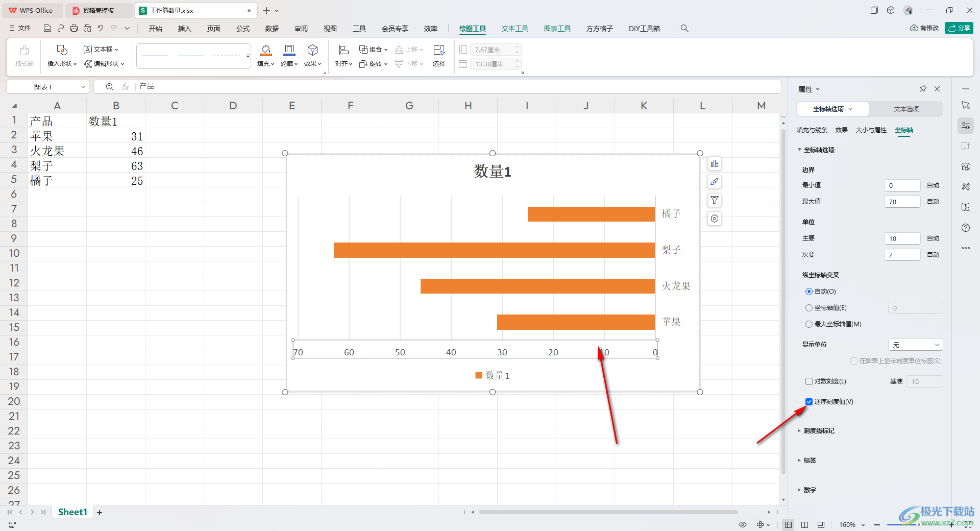Click the zoom slider in status bar
Screen dimensions: 980x531
point(919,525)
